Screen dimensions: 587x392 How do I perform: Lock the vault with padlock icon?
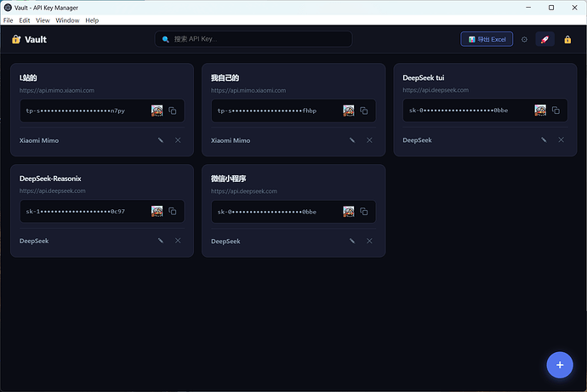[x=567, y=39]
